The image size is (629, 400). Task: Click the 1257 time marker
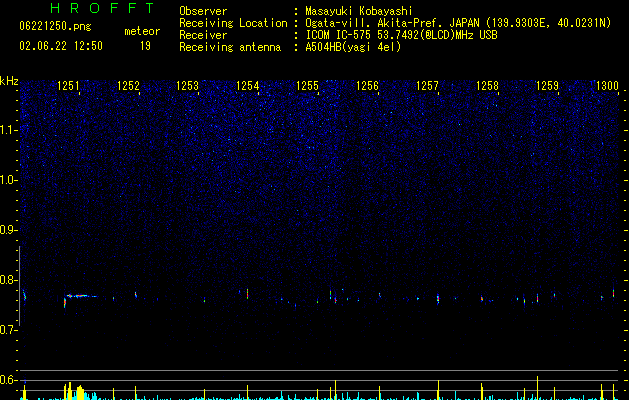[427, 86]
